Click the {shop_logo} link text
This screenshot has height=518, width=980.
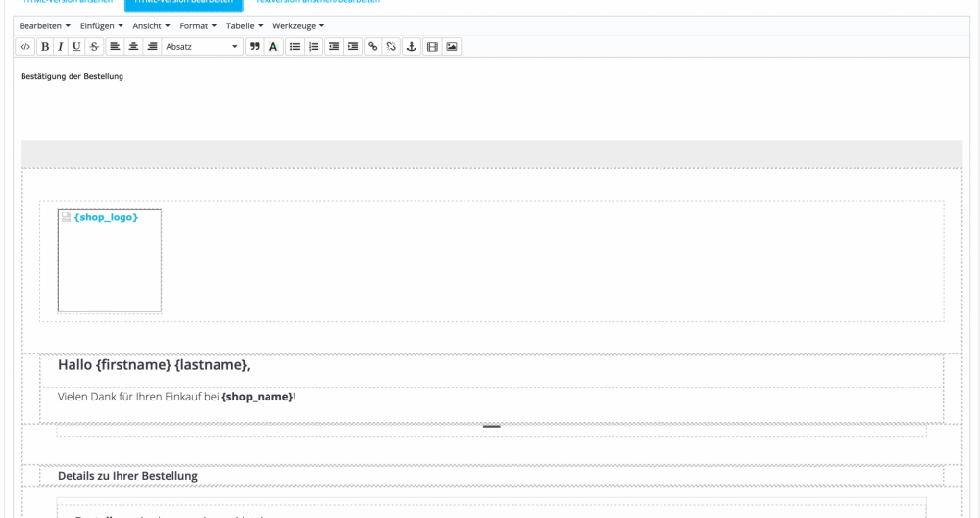coord(106,217)
